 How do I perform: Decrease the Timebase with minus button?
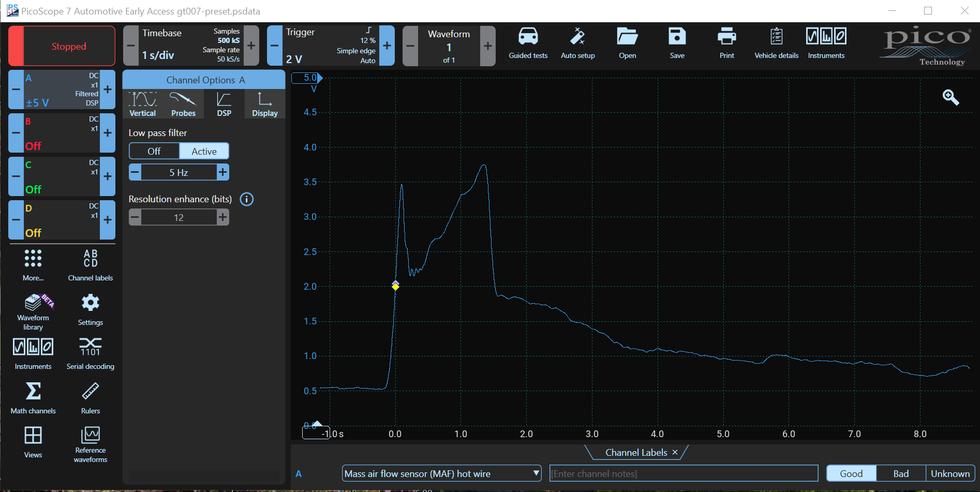[x=131, y=46]
